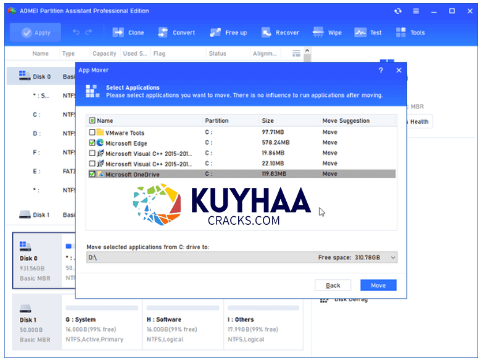Open the destination drive D:\ dropdown
The height and width of the screenshot is (364, 482).
(x=242, y=257)
